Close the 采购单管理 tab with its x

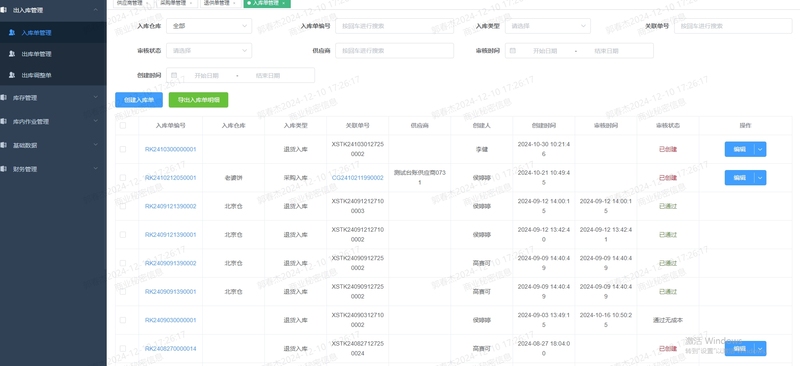[191, 3]
